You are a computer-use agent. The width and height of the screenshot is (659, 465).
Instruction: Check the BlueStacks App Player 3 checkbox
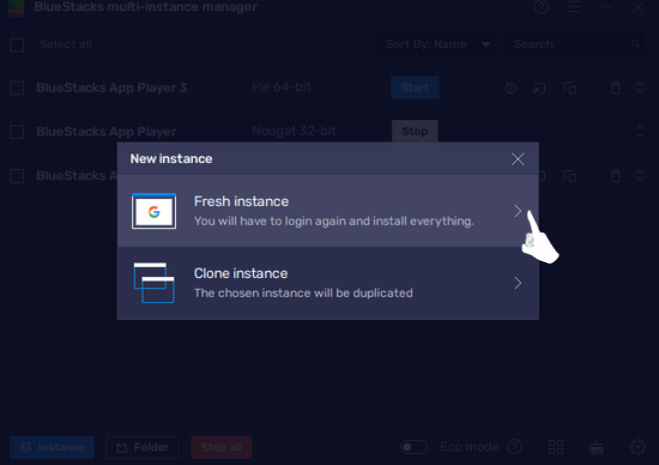point(17,88)
